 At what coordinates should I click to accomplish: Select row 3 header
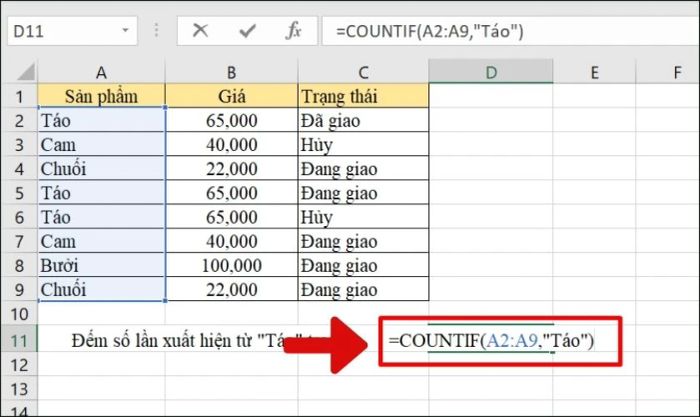[19, 144]
